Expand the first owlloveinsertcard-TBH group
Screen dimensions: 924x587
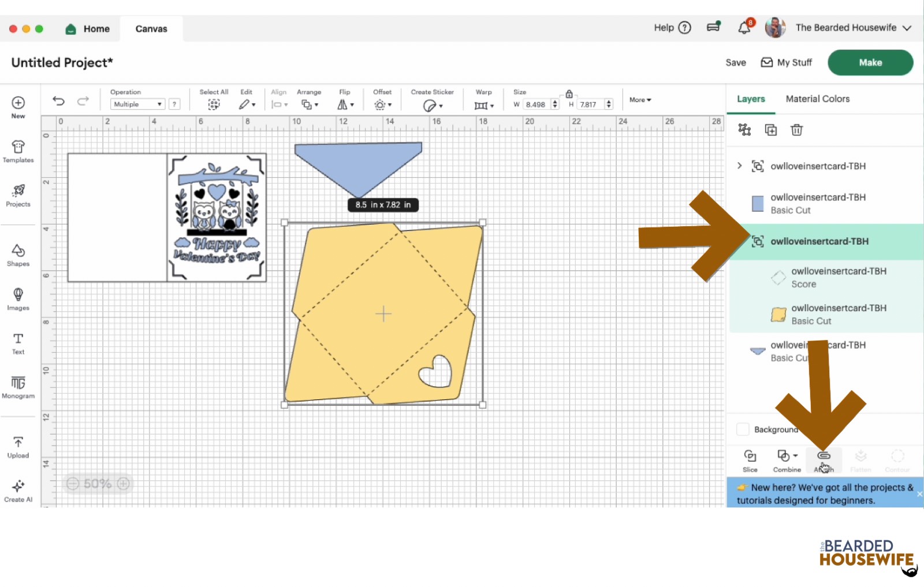tap(739, 166)
